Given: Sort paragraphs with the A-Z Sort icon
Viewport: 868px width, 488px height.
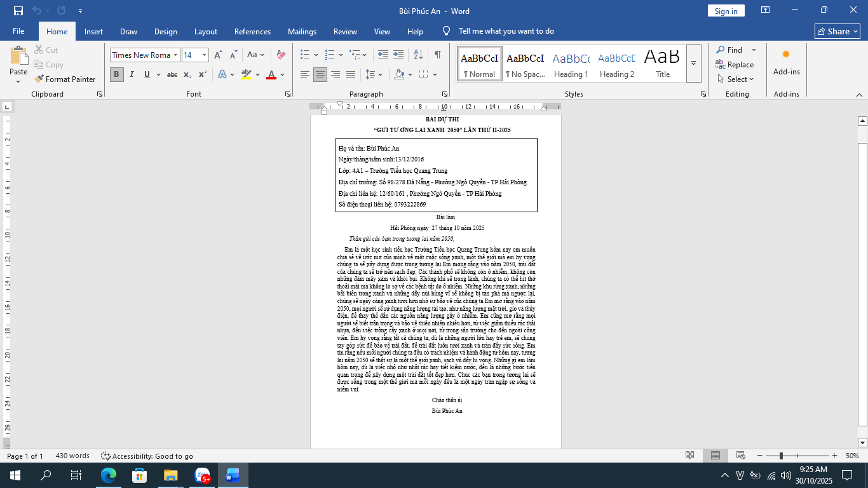Looking at the screenshot, I should click(419, 55).
